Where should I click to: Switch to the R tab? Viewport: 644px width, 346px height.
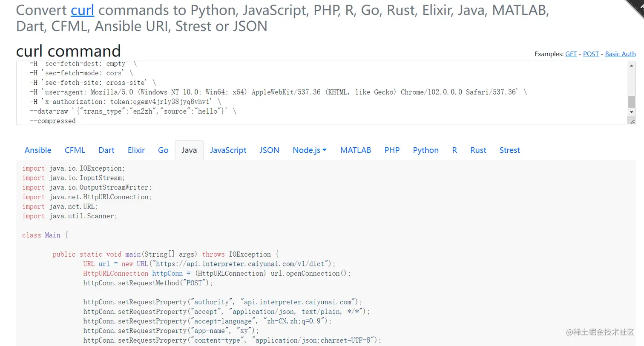454,150
